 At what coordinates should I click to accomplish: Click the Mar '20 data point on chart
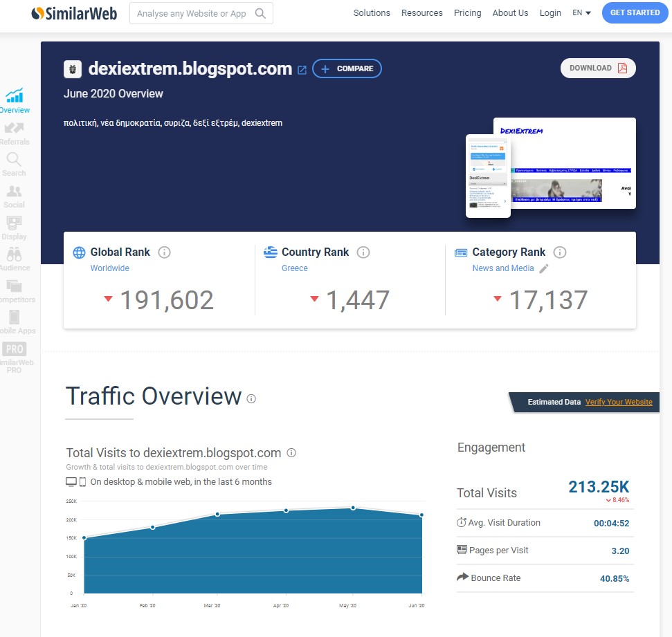218,514
